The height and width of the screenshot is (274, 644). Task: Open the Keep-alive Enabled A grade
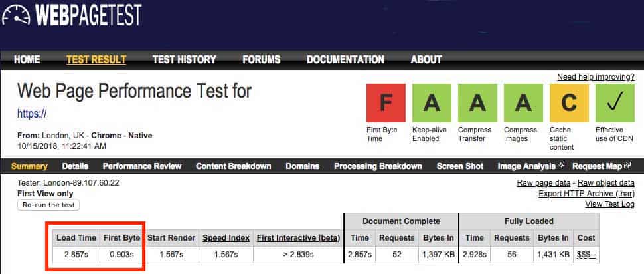pyautogui.click(x=432, y=103)
